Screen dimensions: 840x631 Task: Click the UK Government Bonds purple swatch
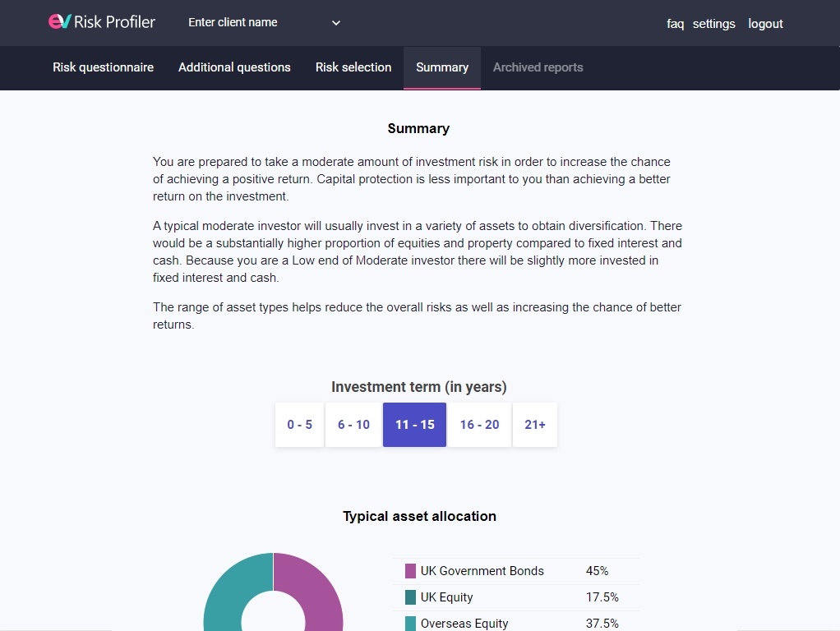pos(410,571)
